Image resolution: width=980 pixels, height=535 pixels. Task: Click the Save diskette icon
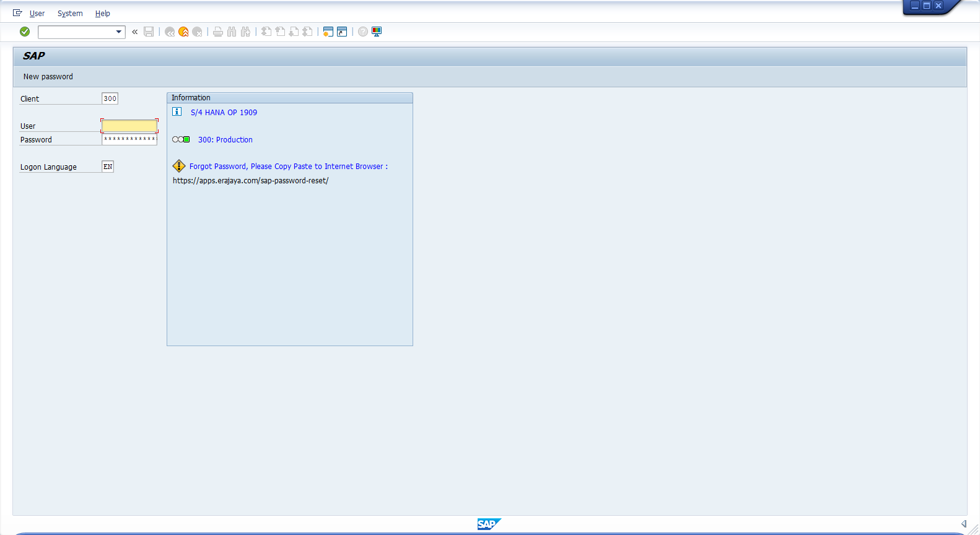[149, 32]
